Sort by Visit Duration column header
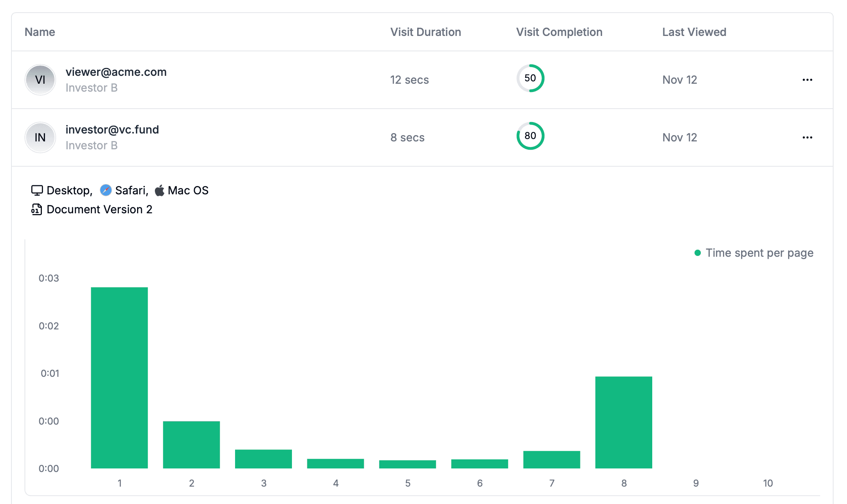 pos(425,32)
